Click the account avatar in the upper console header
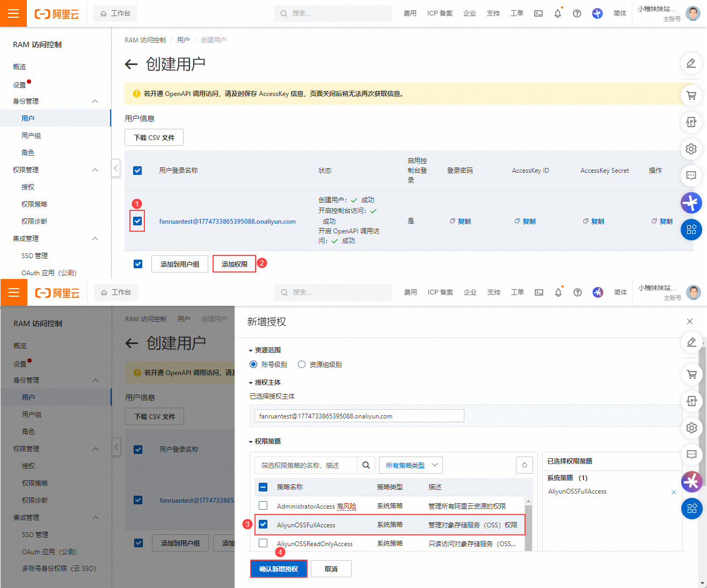The height and width of the screenshot is (588, 707). (693, 13)
